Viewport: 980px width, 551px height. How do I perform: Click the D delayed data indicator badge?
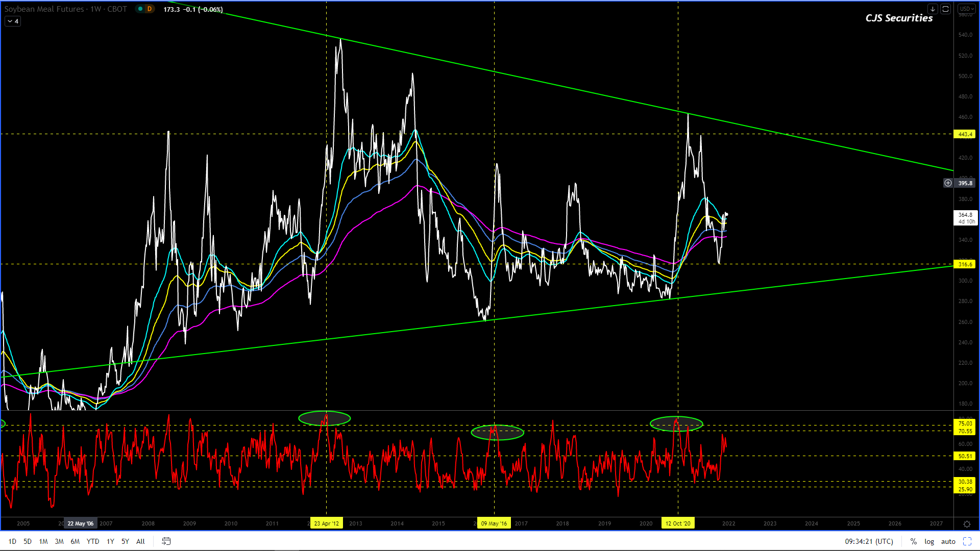coord(150,9)
